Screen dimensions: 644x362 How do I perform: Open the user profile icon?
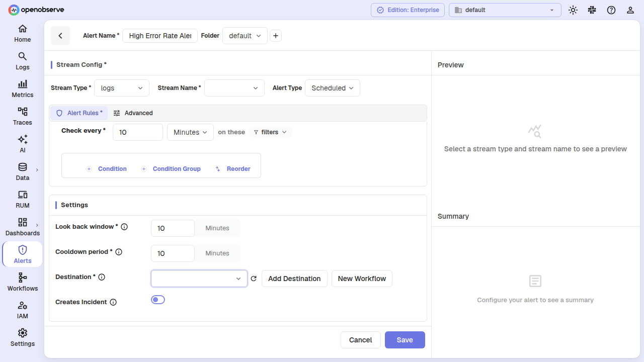630,10
